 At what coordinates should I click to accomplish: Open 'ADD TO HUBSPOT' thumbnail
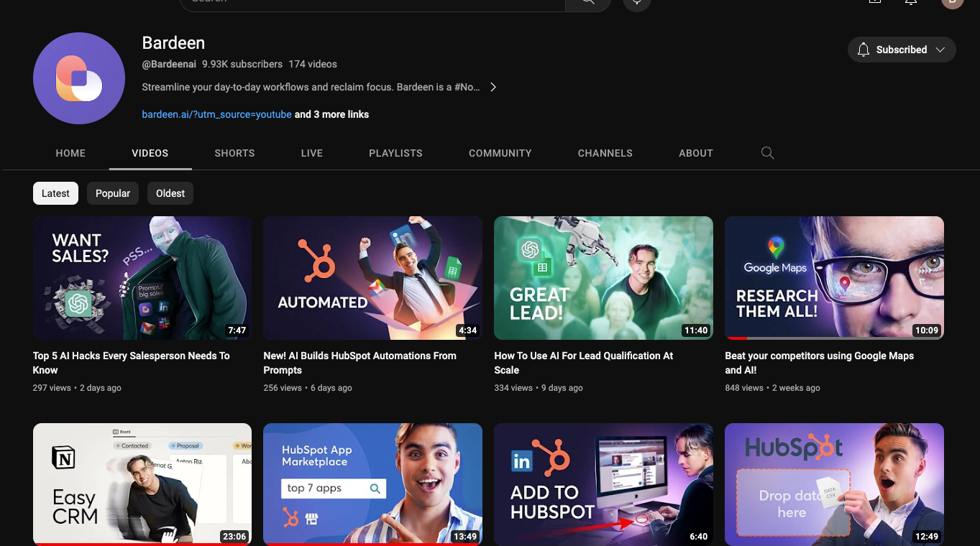603,484
